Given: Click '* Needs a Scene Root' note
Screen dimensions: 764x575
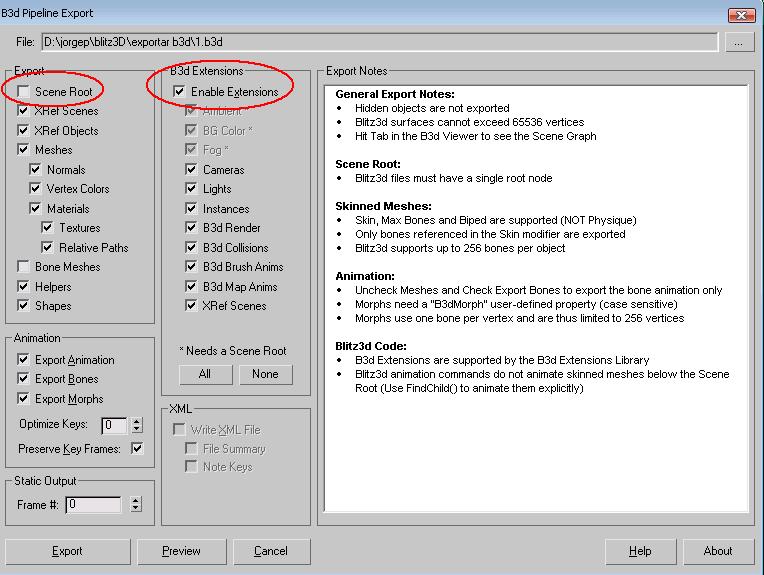Looking at the screenshot, I should click(x=233, y=351).
